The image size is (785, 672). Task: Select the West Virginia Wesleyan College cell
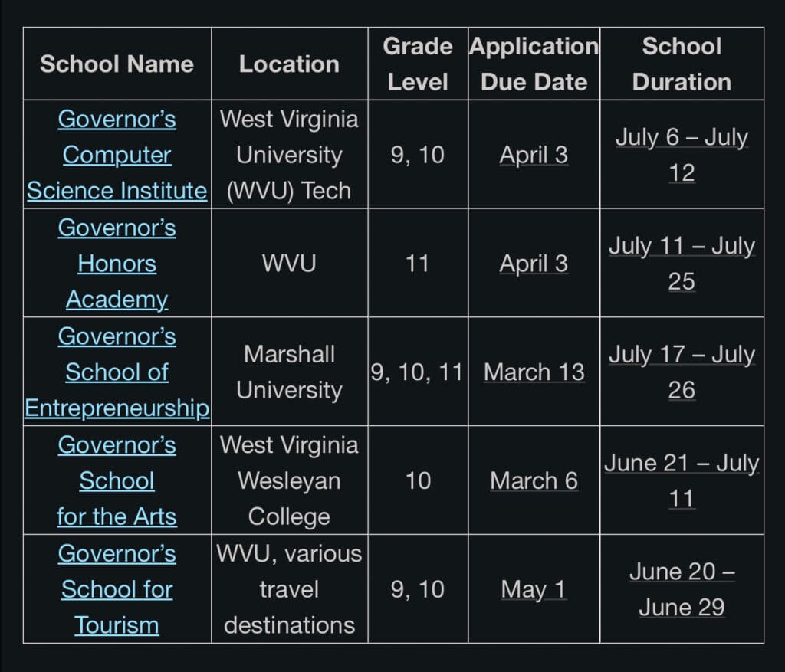[289, 481]
